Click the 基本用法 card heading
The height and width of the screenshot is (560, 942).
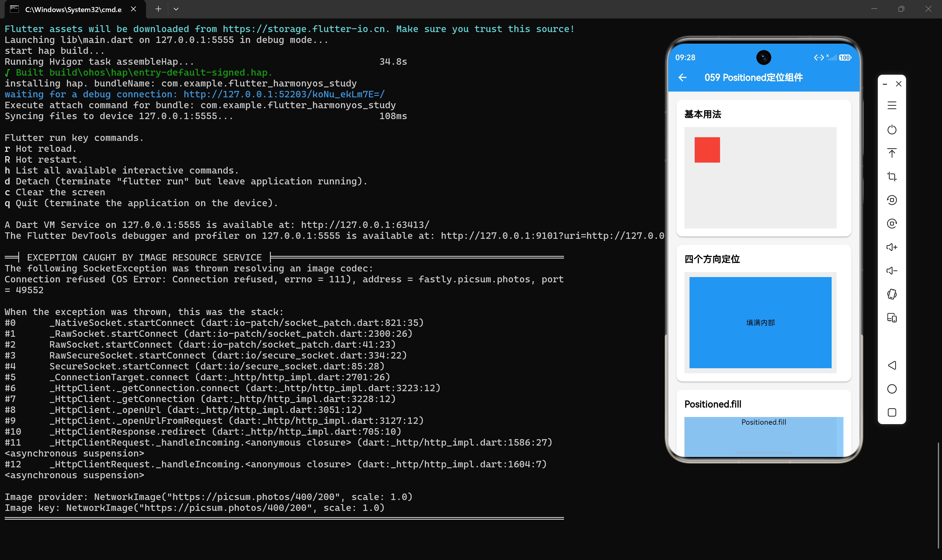[x=703, y=114]
